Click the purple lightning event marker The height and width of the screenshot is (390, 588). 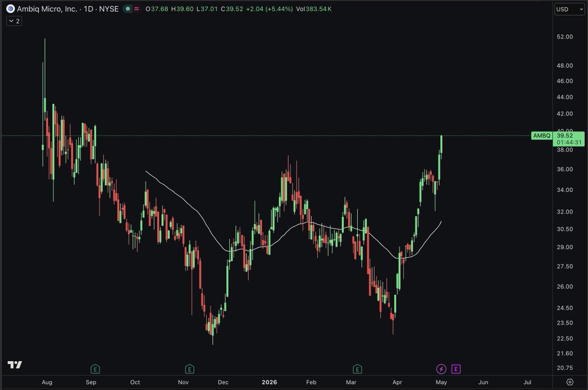tap(441, 369)
